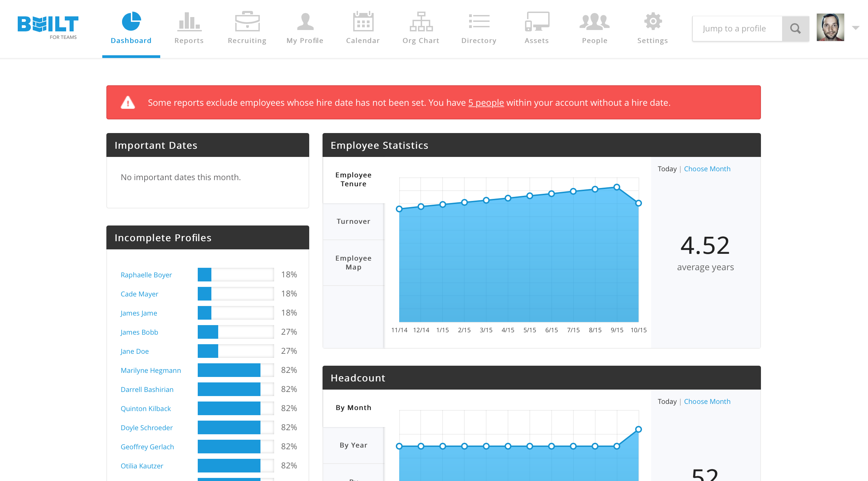Focus the Jump to a profile field
This screenshot has width=868, height=481.
tap(737, 29)
